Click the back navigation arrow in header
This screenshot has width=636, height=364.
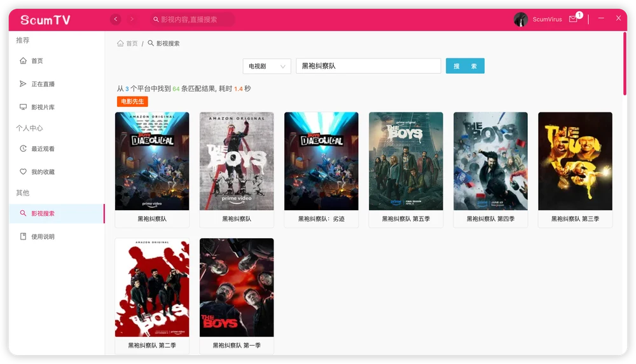tap(116, 19)
